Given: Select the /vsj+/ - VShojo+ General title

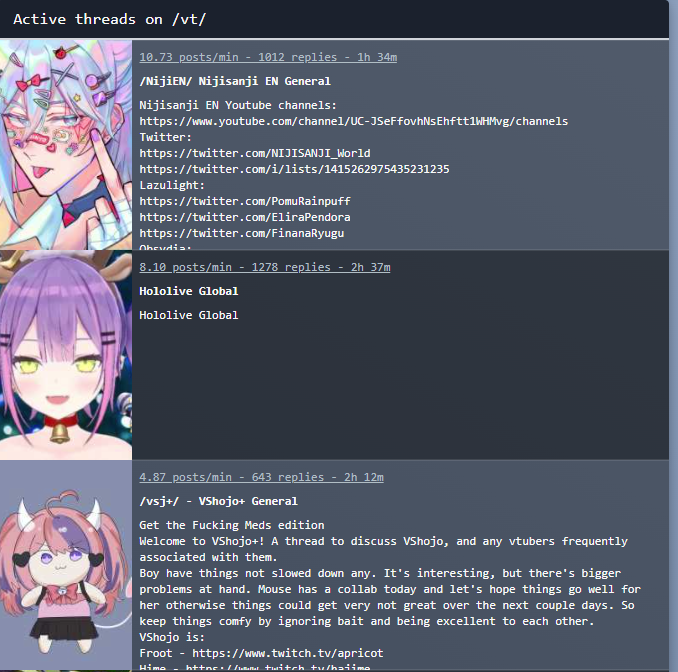Looking at the screenshot, I should point(218,501).
